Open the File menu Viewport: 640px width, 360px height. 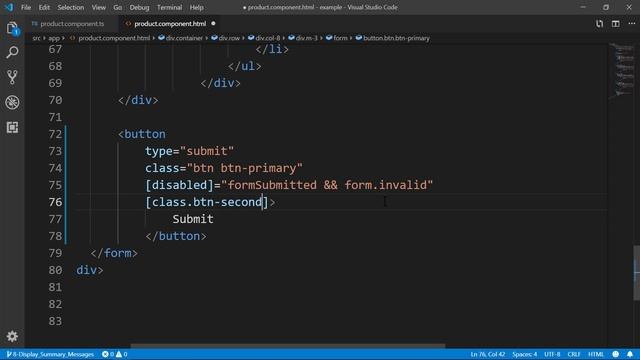[x=26, y=7]
